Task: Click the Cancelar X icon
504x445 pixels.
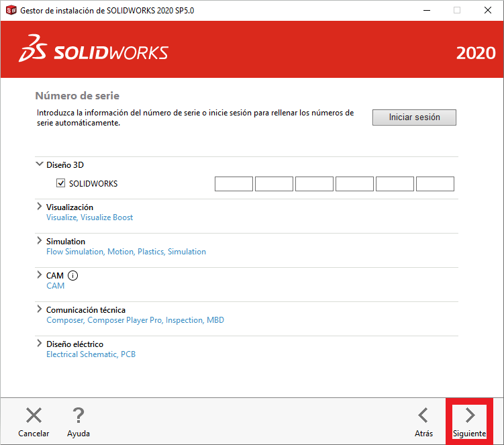Action: [34, 415]
